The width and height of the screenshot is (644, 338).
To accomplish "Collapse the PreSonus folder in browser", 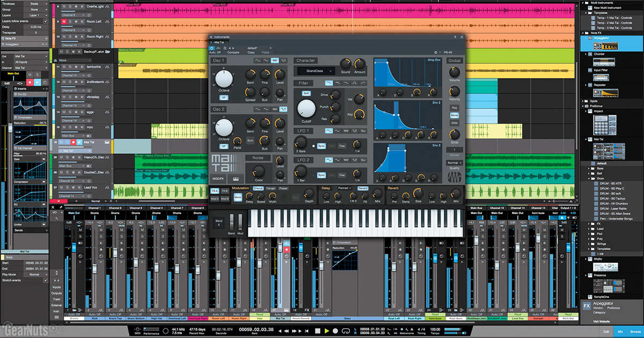I will (x=584, y=106).
